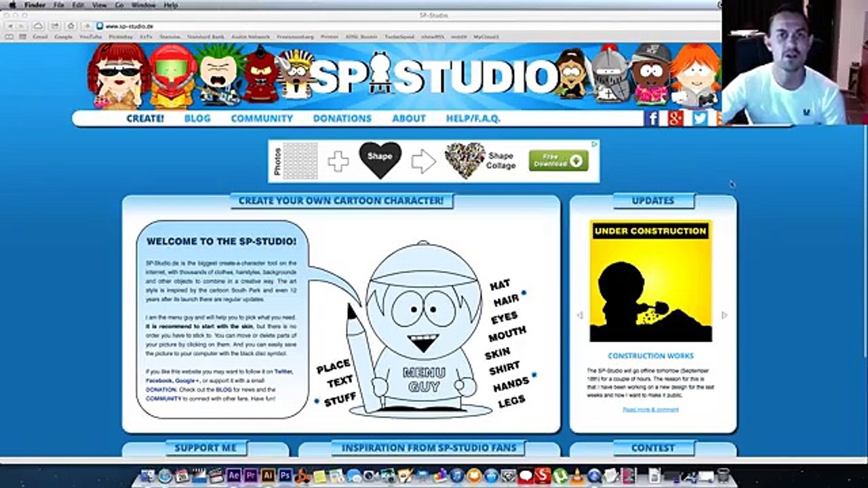This screenshot has width=868, height=488.
Task: Open the SP-Studio Facebook page icon
Action: tap(652, 119)
